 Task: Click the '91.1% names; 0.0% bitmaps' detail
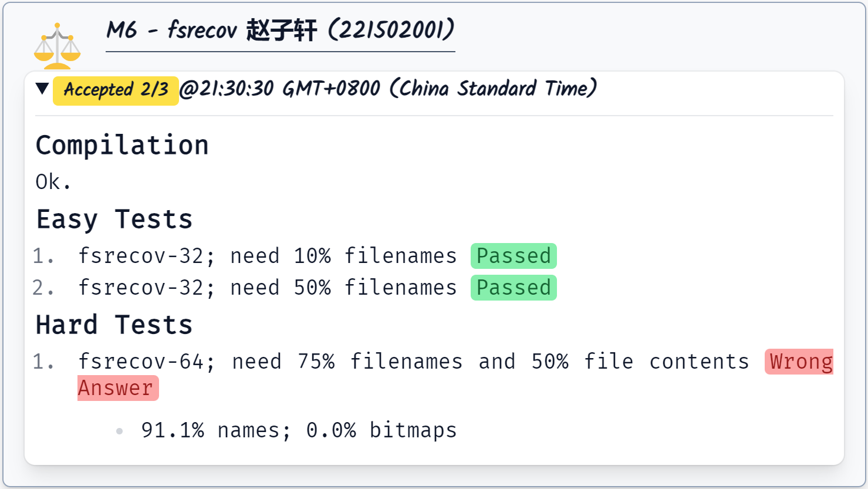[299, 430]
